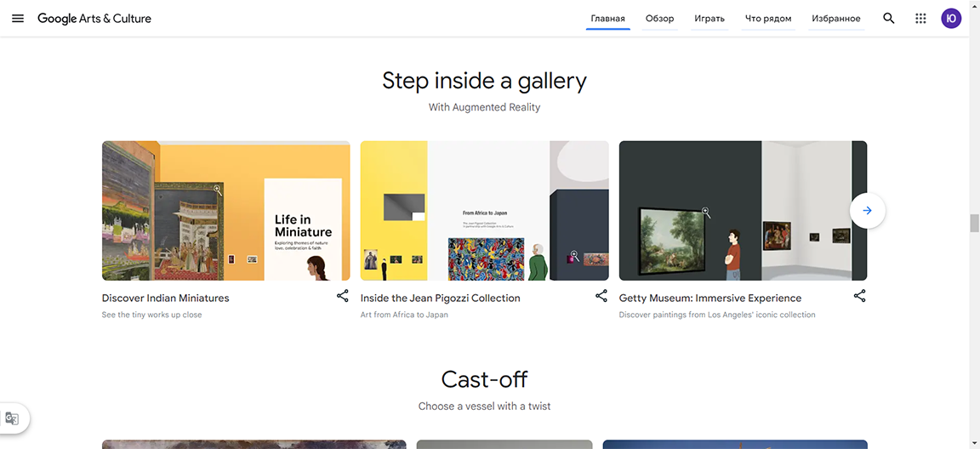This screenshot has width=980, height=449.
Task: Select the Что рядом tab
Action: pos(768,19)
